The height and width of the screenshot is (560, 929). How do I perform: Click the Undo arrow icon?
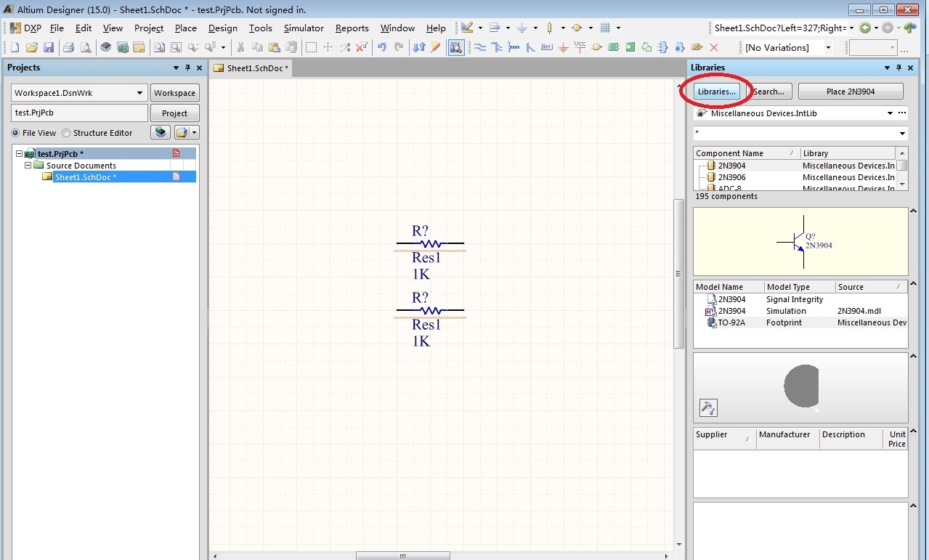pyautogui.click(x=382, y=47)
